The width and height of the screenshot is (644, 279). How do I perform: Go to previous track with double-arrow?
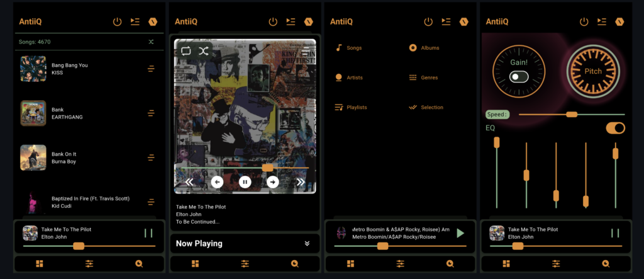coord(189,182)
